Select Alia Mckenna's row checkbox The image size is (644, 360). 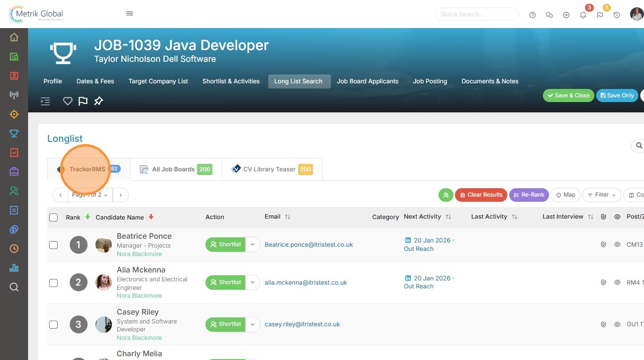point(53,283)
